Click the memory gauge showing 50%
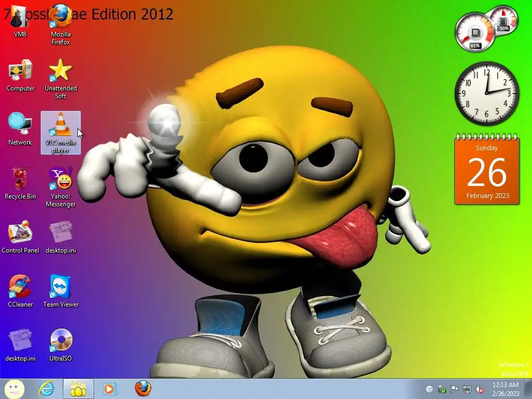The height and width of the screenshot is (399, 532). coord(504,20)
